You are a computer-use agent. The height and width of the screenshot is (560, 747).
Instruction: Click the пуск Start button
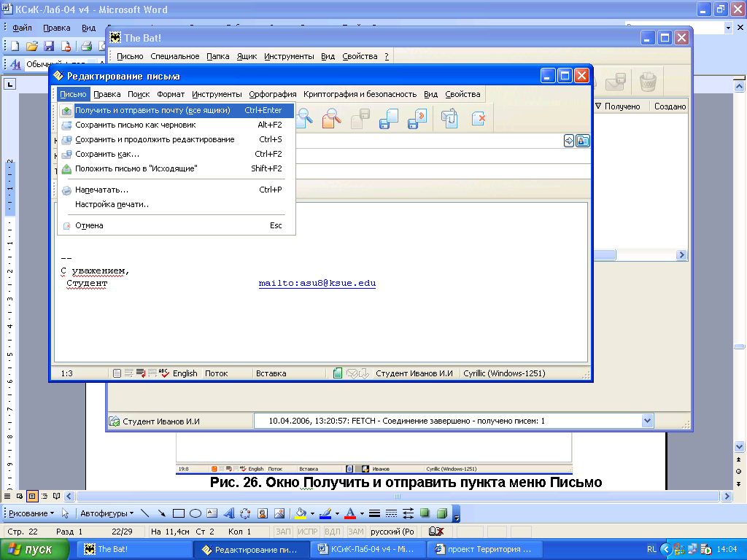pos(34,550)
